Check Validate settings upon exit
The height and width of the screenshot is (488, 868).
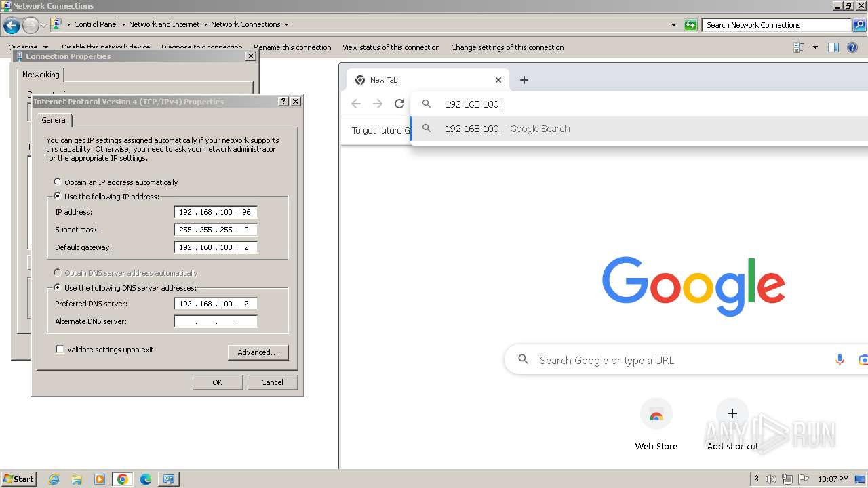pos(60,350)
